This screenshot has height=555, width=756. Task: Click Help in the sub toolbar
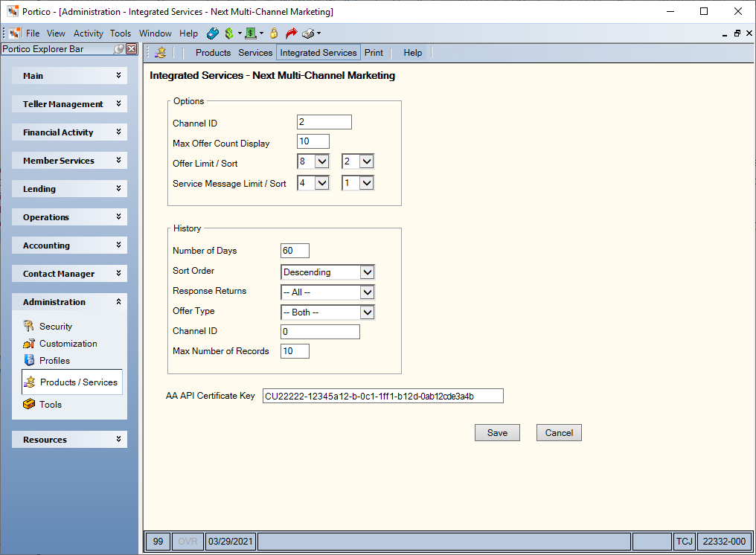(413, 53)
